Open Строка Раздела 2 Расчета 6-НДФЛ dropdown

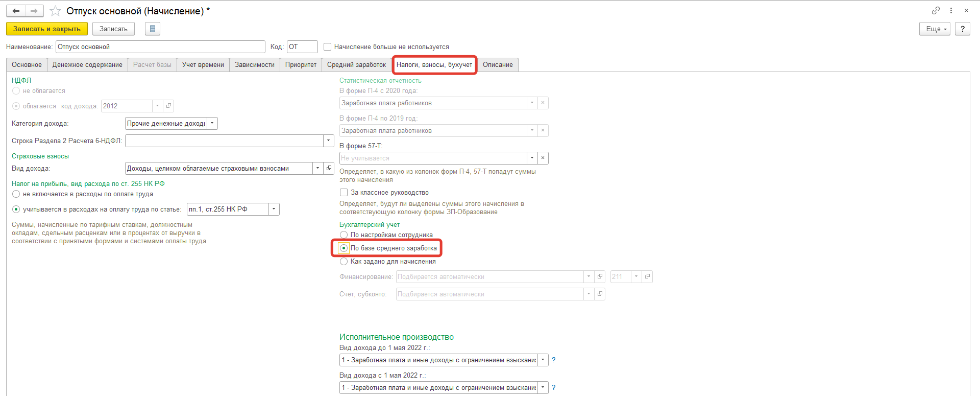pyautogui.click(x=328, y=141)
